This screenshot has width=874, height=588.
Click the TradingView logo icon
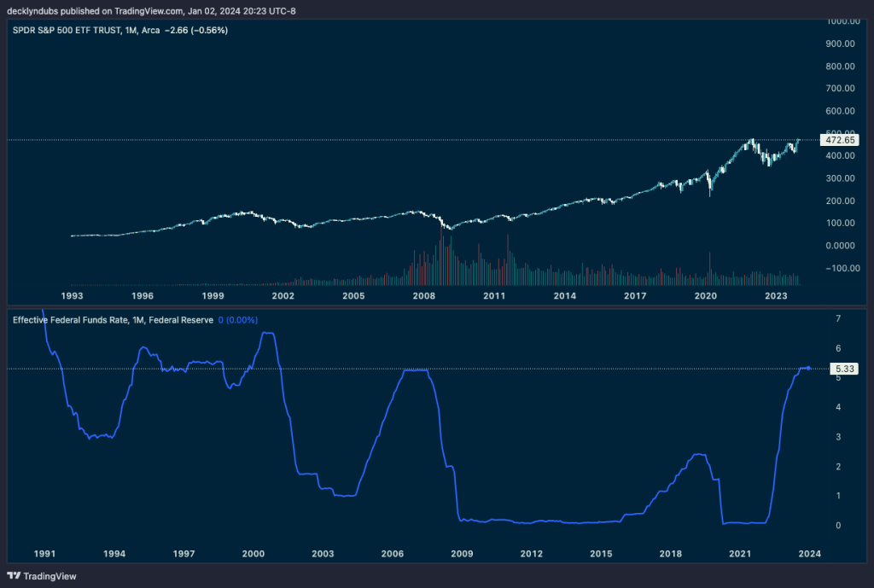(13, 576)
